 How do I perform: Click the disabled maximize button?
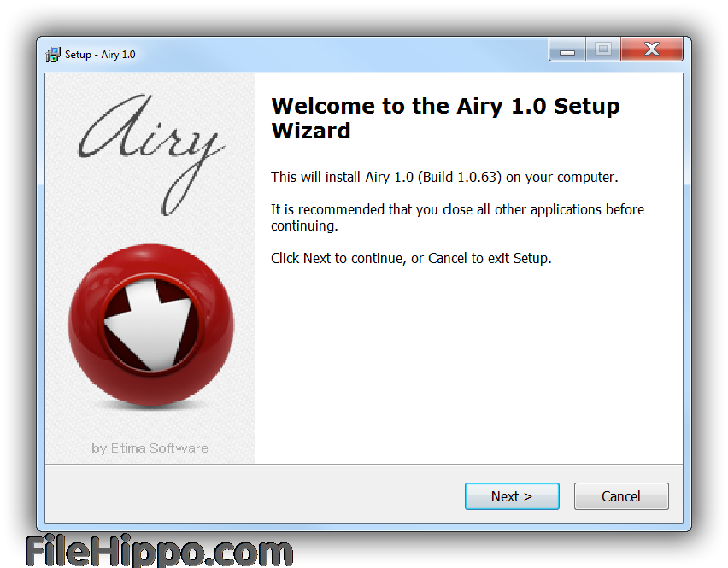point(603,50)
